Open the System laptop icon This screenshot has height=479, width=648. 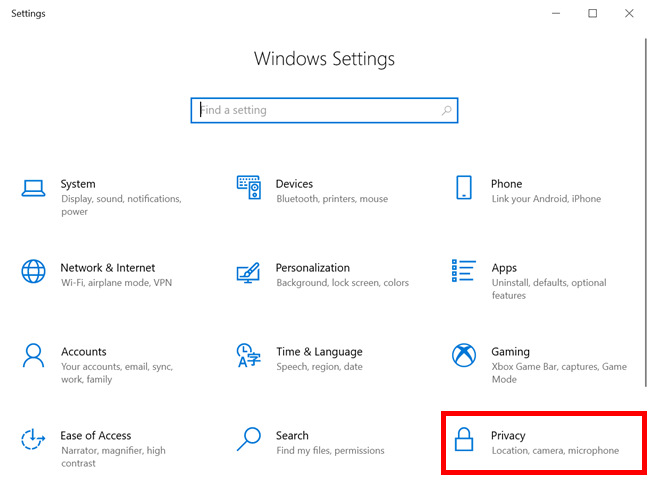[x=33, y=188]
